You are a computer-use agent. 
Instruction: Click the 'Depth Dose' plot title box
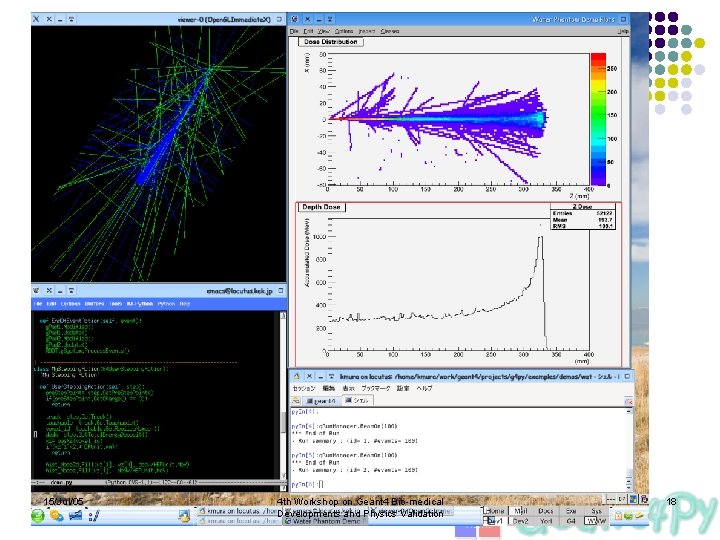pyautogui.click(x=321, y=207)
